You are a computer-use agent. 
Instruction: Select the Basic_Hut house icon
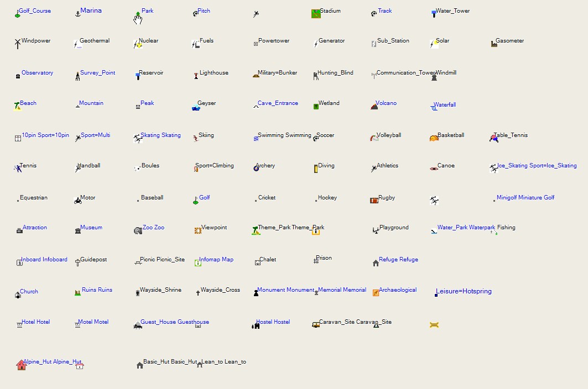(x=140, y=365)
